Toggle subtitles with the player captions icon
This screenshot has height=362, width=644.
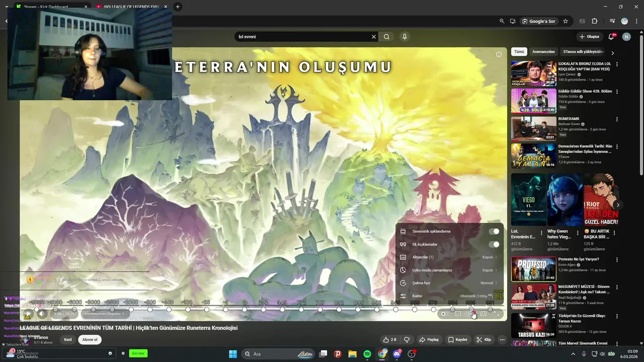point(458,314)
